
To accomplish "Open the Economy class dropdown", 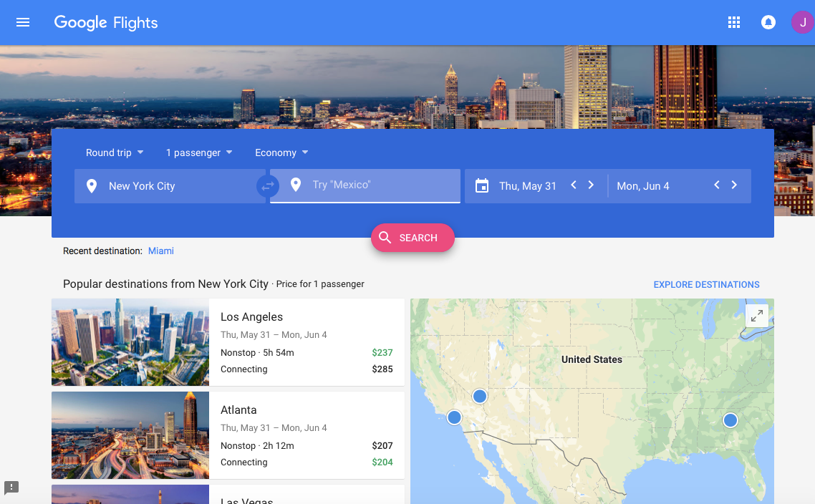I will click(x=281, y=152).
